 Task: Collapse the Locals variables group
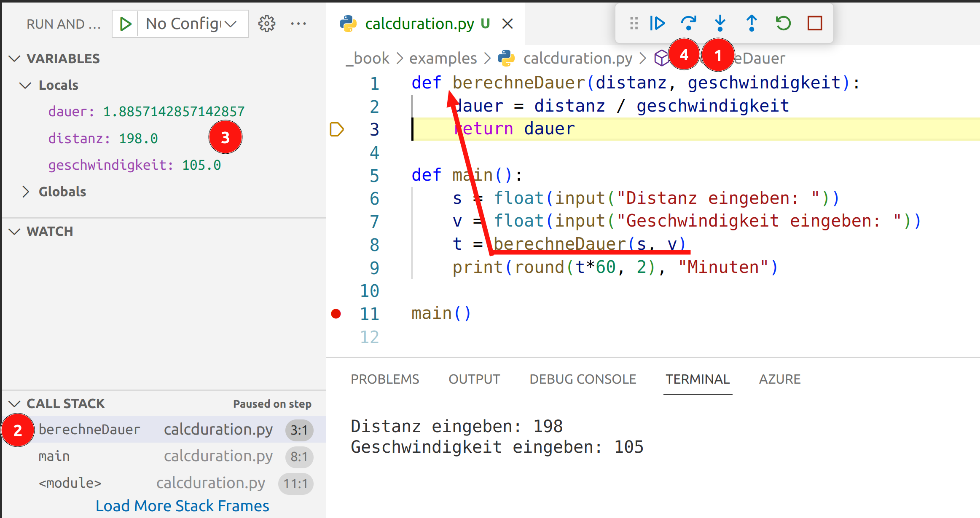(x=25, y=85)
